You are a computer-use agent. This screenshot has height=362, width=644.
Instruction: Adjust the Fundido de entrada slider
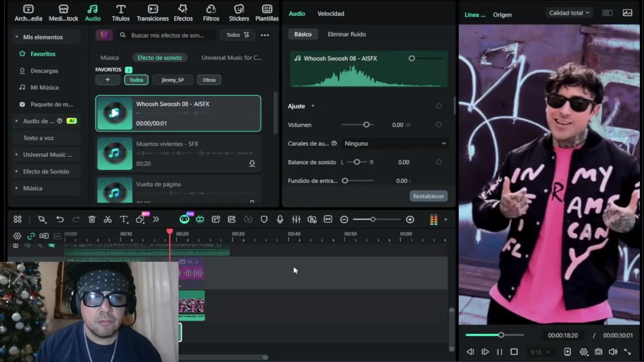(x=345, y=180)
